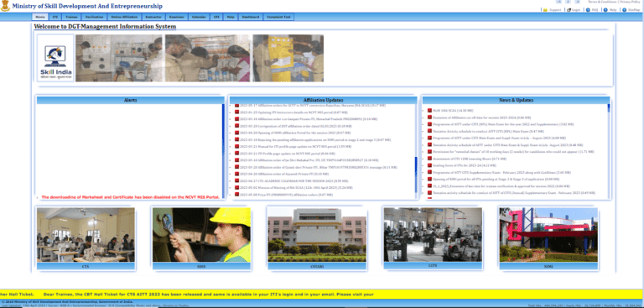Click the Login icon in top bar
Screen dimensions: 644x308
569,10
